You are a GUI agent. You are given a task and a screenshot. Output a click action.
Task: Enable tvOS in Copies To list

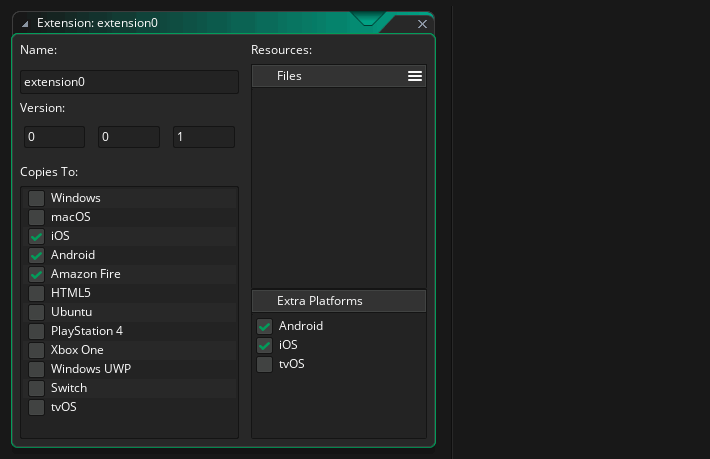36,407
